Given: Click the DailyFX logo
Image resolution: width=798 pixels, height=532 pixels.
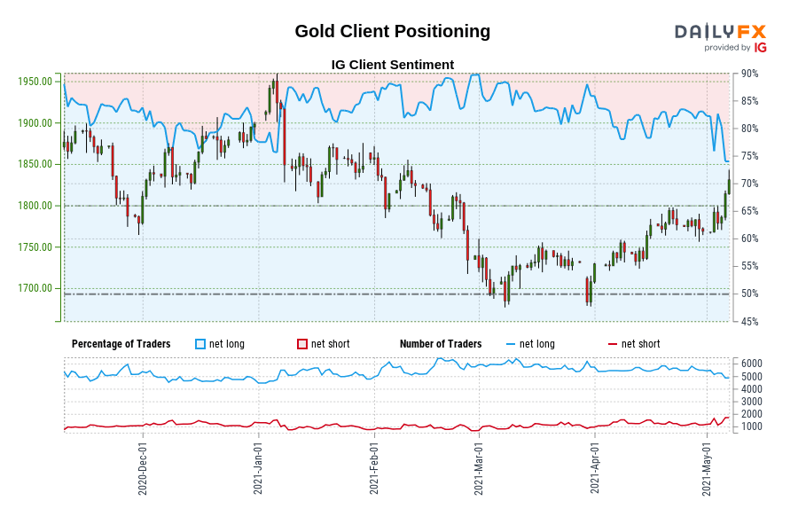Looking at the screenshot, I should pos(720,32).
